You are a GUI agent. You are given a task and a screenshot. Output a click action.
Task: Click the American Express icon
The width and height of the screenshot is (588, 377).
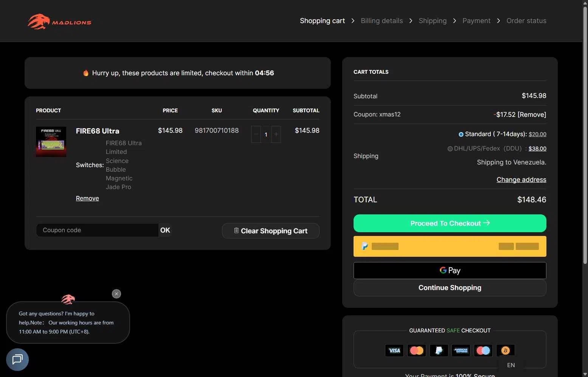(x=461, y=351)
